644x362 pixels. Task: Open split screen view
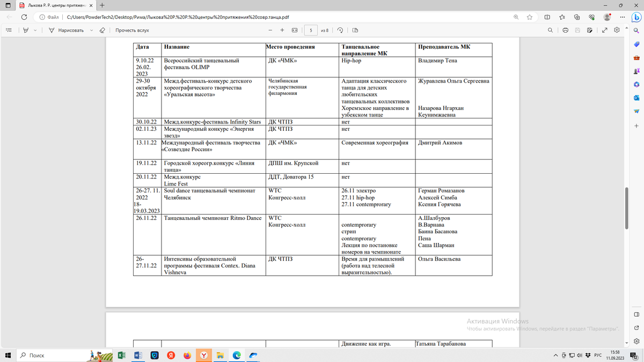coord(547,17)
